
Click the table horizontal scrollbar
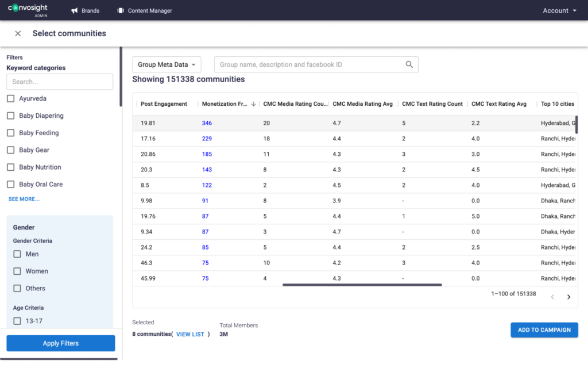(362, 285)
